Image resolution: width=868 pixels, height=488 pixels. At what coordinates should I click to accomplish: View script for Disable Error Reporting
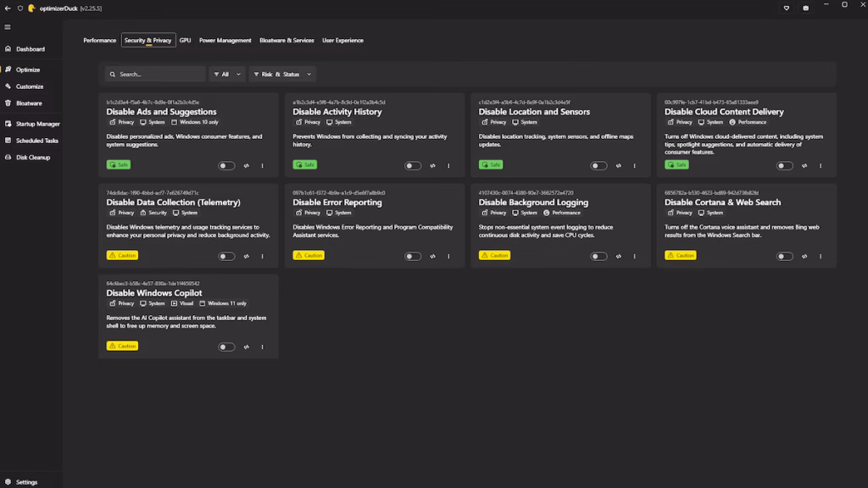[432, 256]
